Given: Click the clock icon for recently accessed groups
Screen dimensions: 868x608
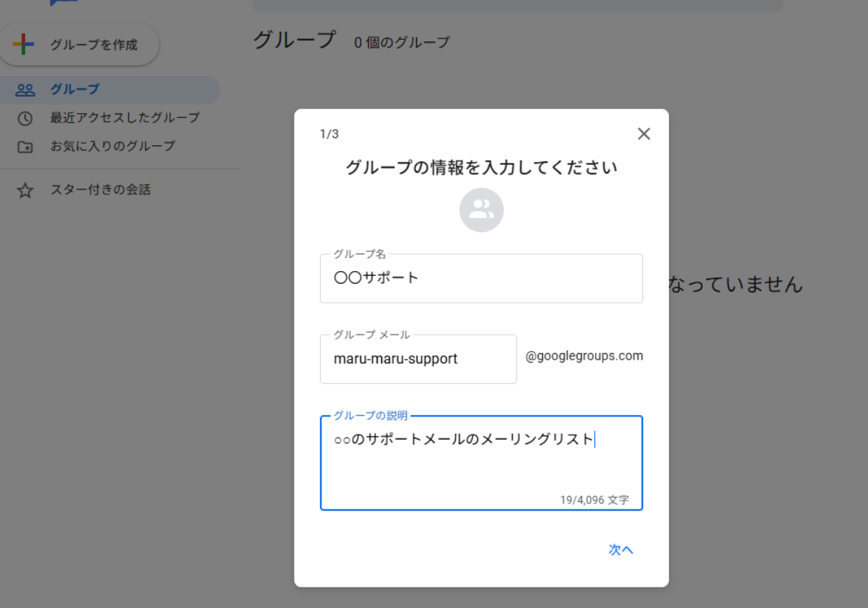Looking at the screenshot, I should click(25, 118).
